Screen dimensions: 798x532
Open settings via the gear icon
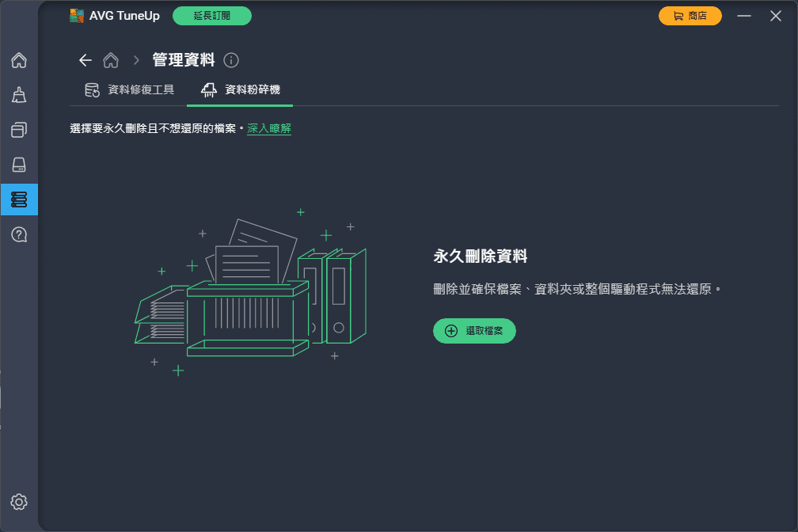coord(19,502)
